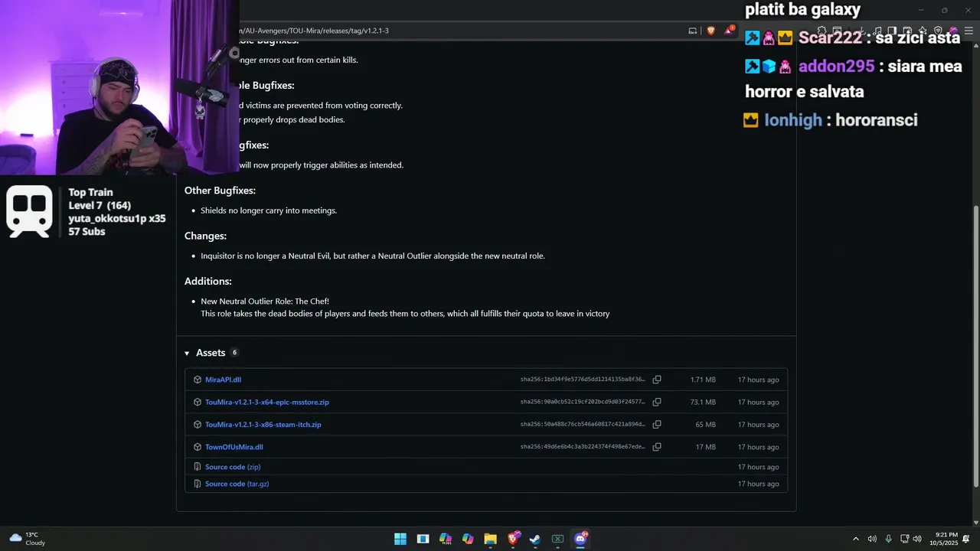Open Steam from the taskbar

coord(535,539)
